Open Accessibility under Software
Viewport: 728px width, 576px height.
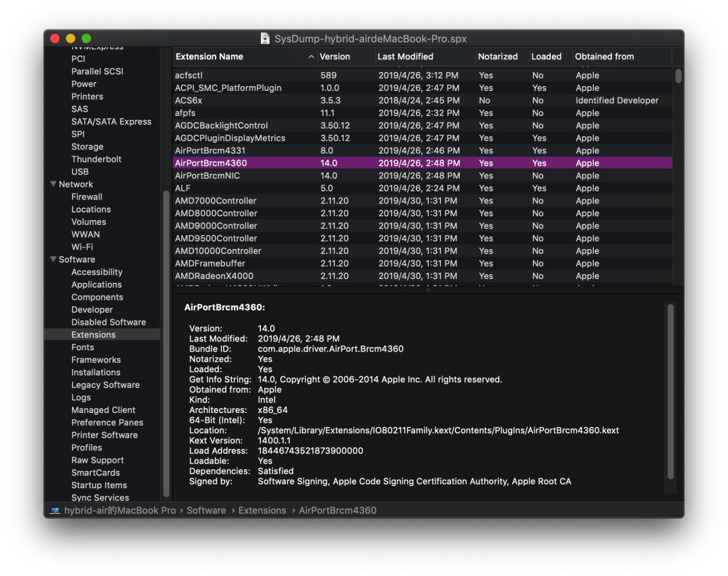coord(97,272)
